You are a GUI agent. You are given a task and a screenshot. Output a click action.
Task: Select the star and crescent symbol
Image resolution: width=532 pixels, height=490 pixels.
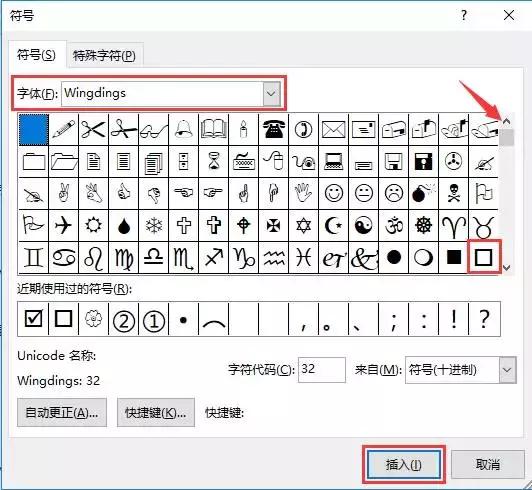click(x=334, y=225)
